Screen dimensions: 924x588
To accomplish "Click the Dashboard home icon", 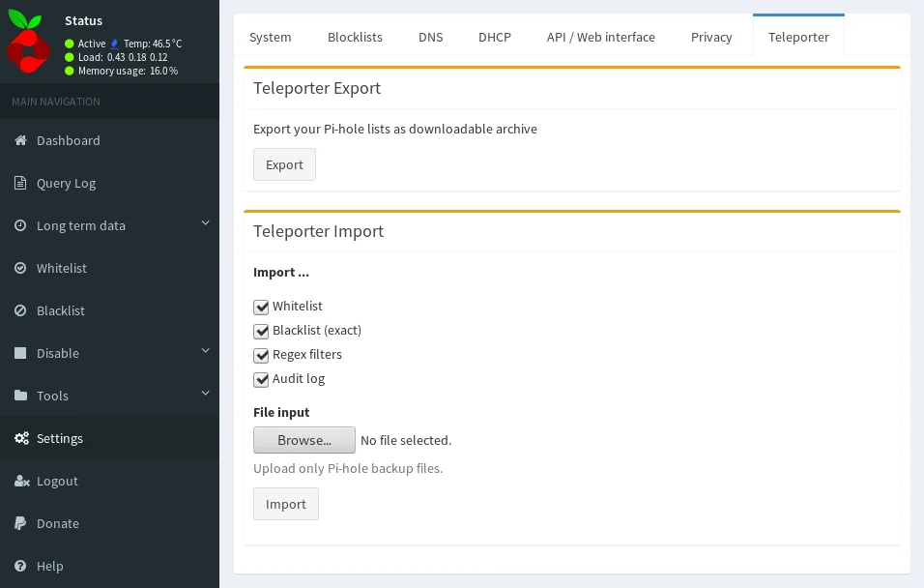I will click(x=20, y=140).
